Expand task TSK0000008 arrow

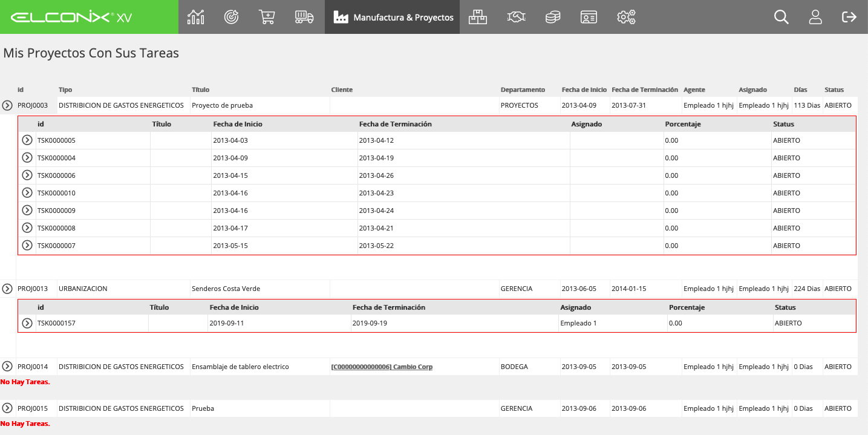tap(27, 227)
